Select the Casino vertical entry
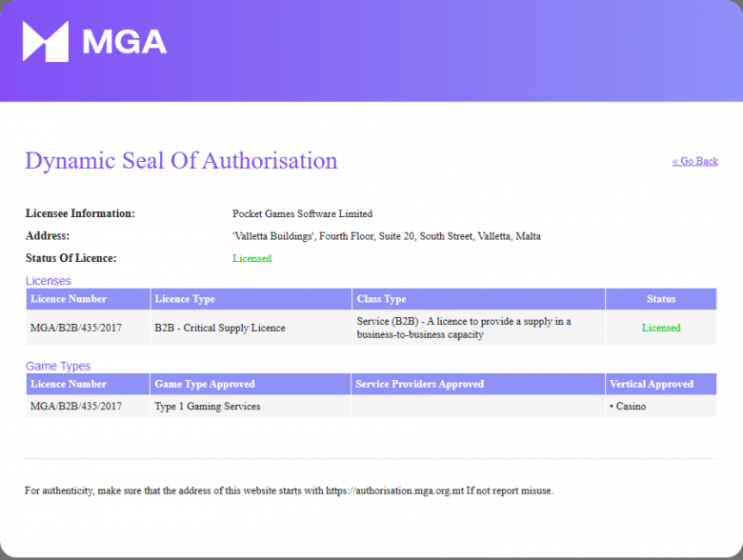 [628, 407]
